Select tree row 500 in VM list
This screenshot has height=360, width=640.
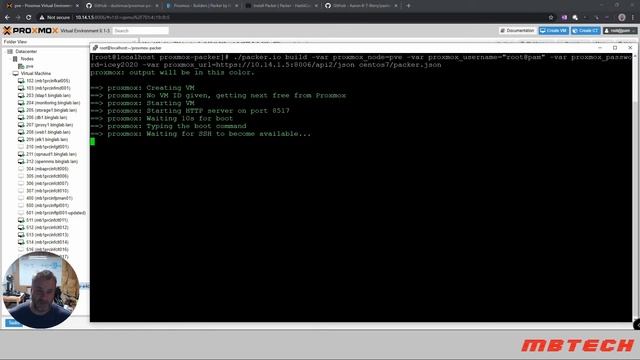coord(44,206)
